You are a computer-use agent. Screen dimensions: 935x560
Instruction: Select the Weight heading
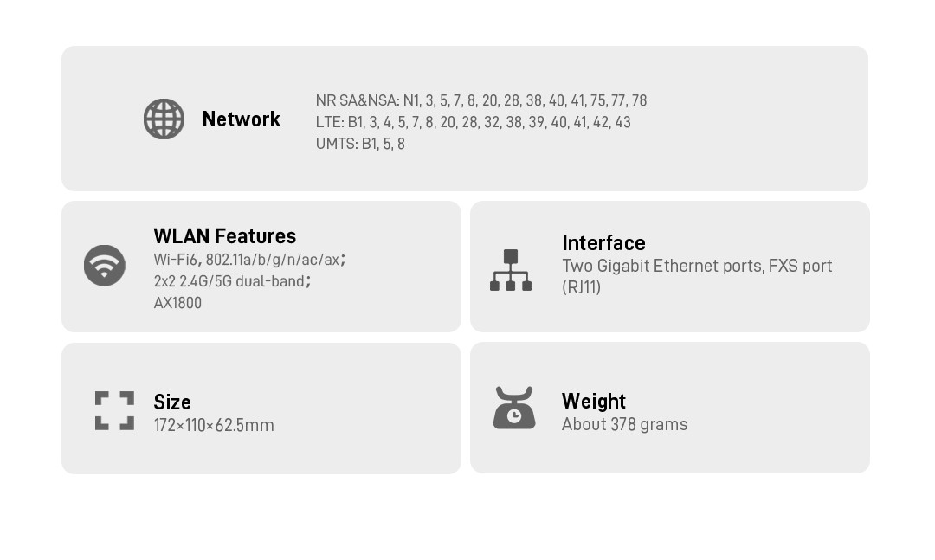point(594,402)
